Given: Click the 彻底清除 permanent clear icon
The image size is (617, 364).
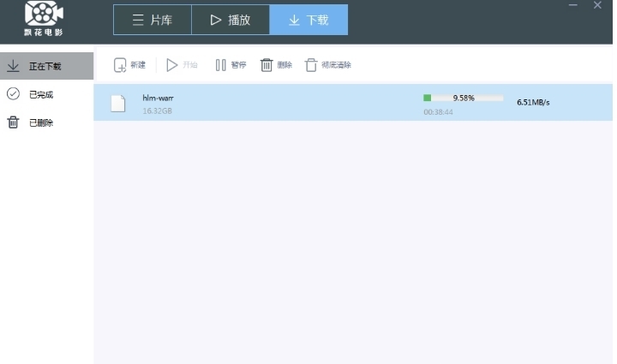Looking at the screenshot, I should [x=311, y=65].
